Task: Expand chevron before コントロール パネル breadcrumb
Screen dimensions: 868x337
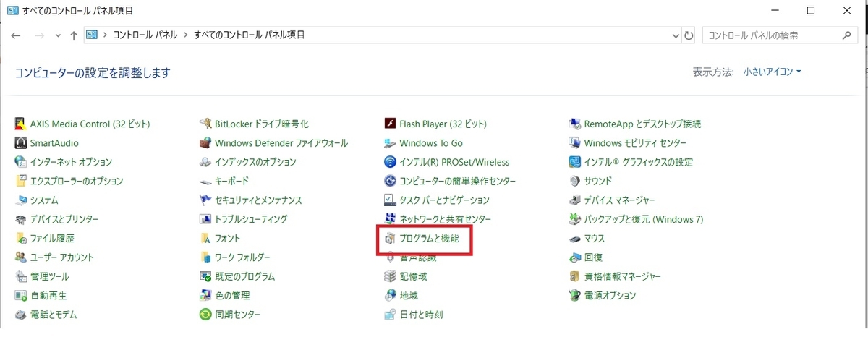Action: tap(105, 35)
